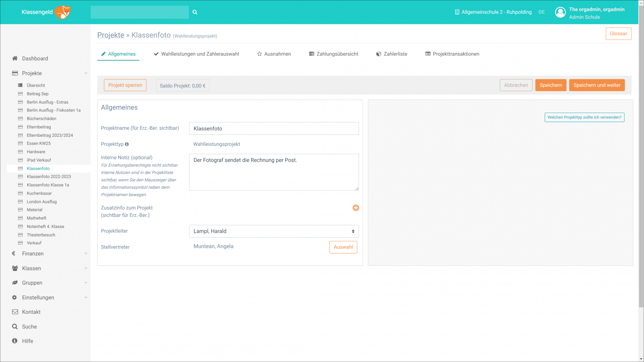The image size is (644, 362).
Task: Click the list icon beside Übersicht
Action: tap(20, 85)
